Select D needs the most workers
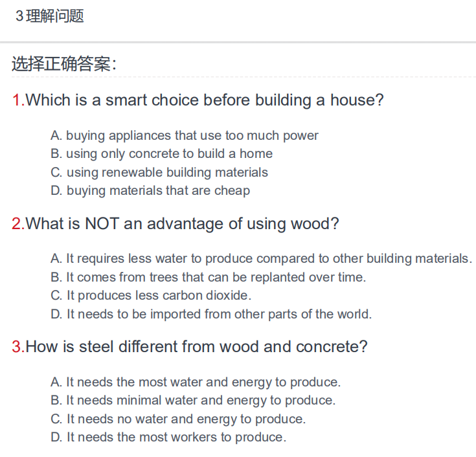The width and height of the screenshot is (476, 457). point(168,438)
